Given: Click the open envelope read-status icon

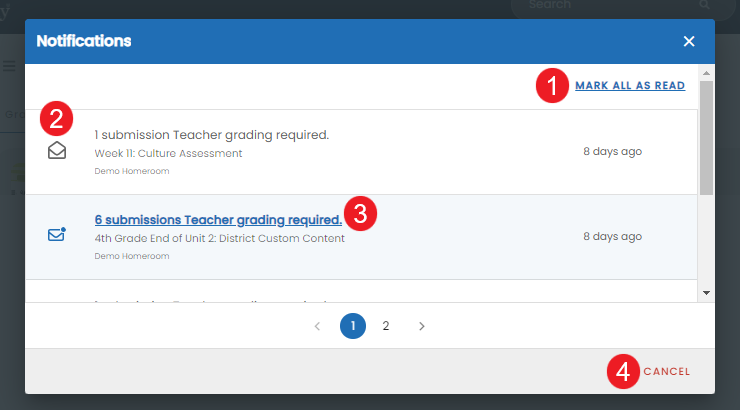Looking at the screenshot, I should (57, 151).
